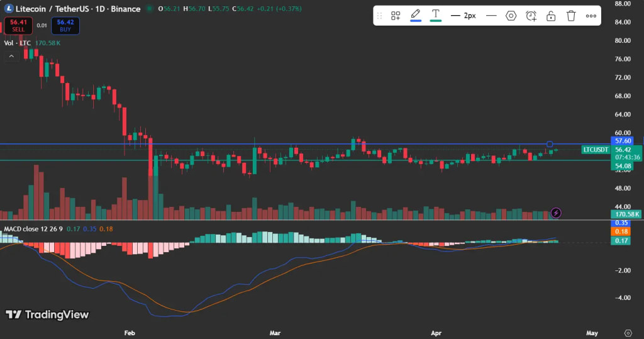Select the MACD close 12 26 9 label
The height and width of the screenshot is (339, 644).
click(33, 229)
